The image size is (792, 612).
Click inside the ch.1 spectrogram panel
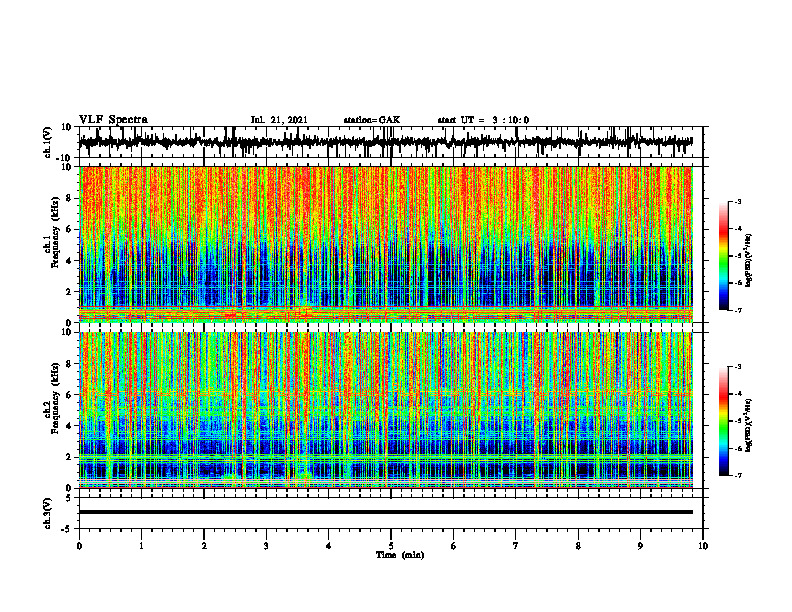386,244
